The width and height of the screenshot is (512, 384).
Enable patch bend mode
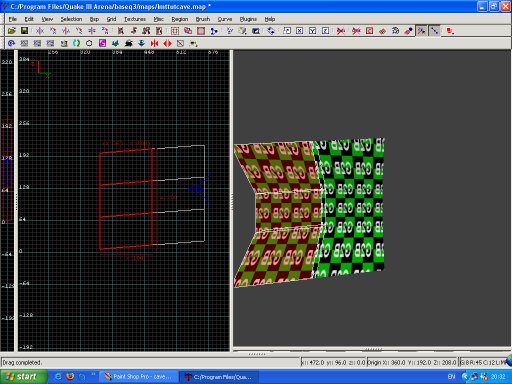(x=395, y=31)
